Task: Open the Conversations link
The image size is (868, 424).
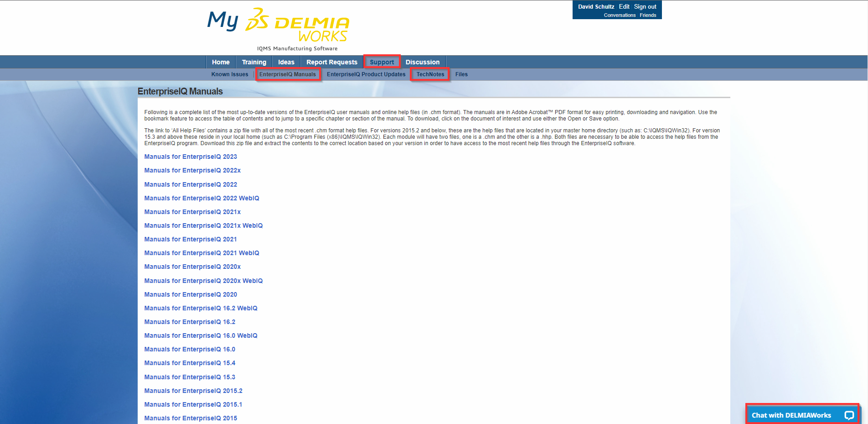Action: pos(620,15)
